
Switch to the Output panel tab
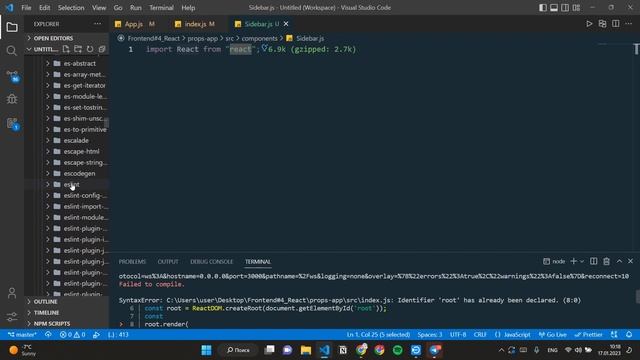(x=168, y=262)
